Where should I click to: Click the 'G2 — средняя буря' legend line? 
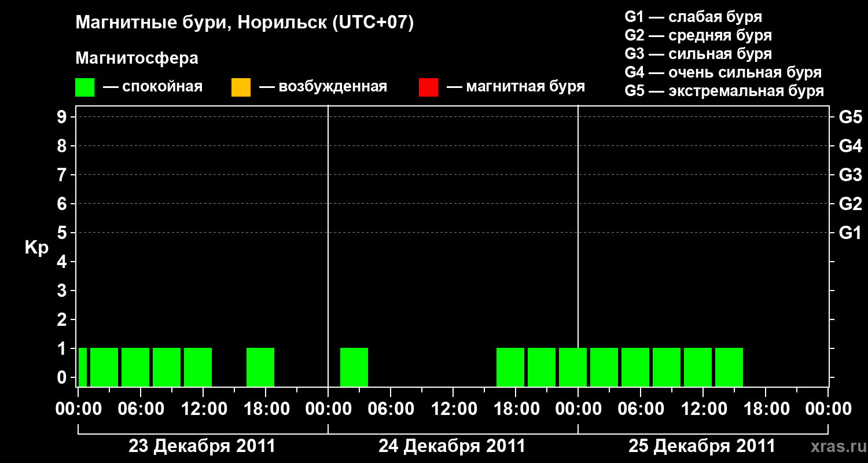698,35
